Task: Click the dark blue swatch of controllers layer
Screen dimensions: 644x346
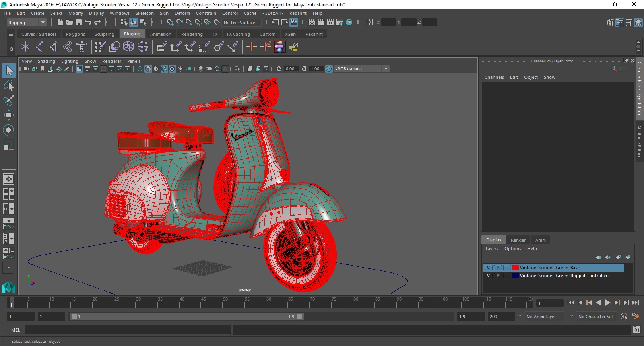Action: click(x=515, y=276)
